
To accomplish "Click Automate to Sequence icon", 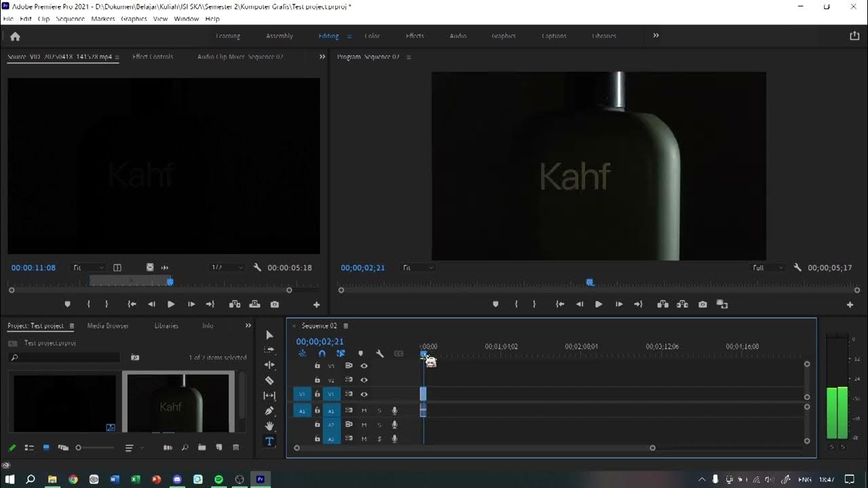I will (x=167, y=447).
